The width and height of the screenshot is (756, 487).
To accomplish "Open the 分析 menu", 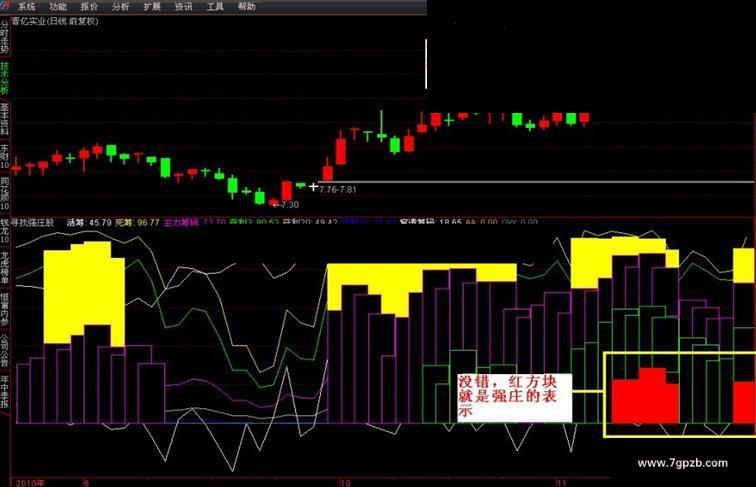I will 121,7.
